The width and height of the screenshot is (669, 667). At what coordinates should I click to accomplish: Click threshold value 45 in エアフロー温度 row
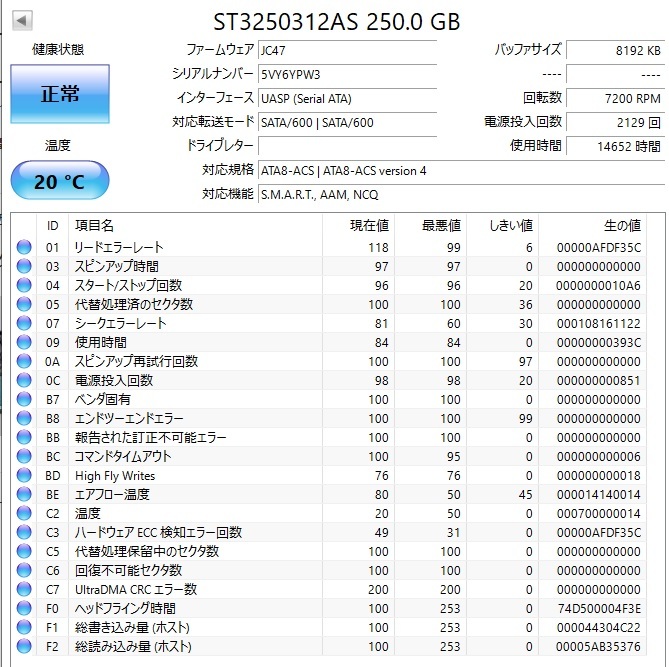526,495
